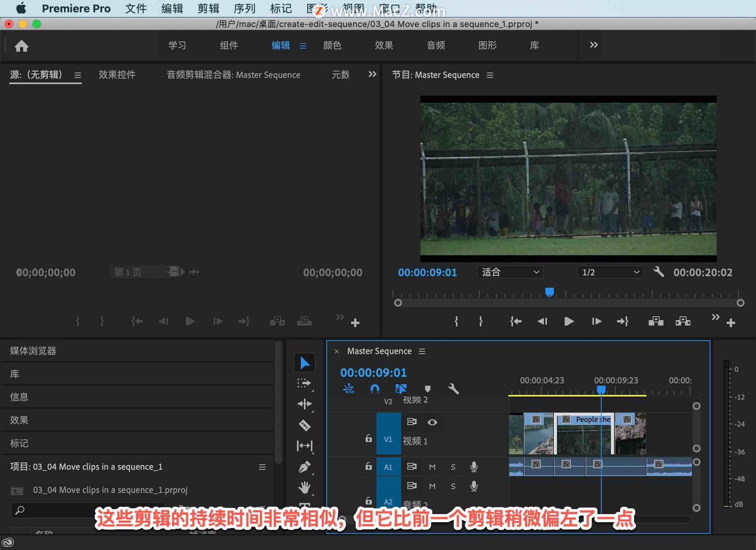
Task: Click Insert button in Source Monitor
Action: pyautogui.click(x=277, y=322)
